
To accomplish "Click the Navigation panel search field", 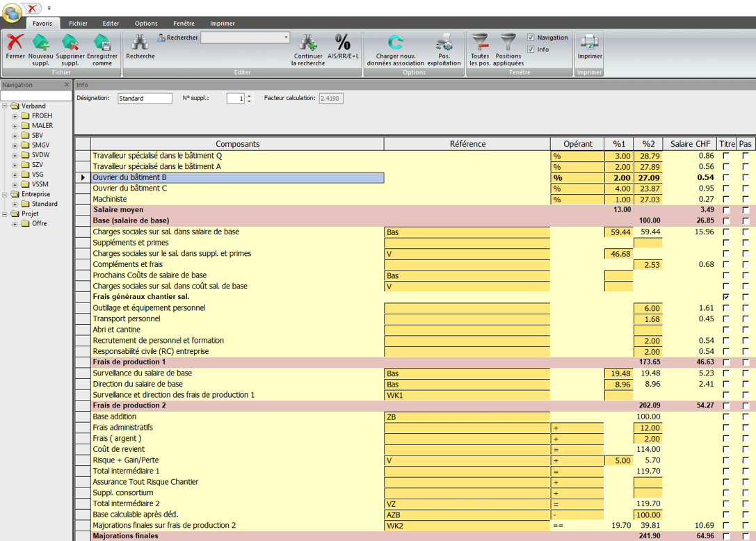I will (x=36, y=95).
